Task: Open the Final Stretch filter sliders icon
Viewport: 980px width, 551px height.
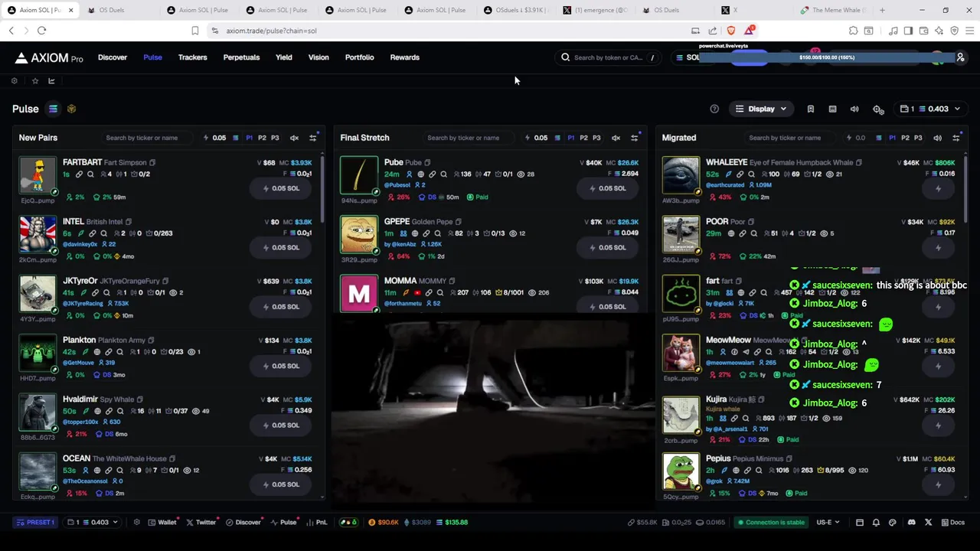Action: (634, 138)
